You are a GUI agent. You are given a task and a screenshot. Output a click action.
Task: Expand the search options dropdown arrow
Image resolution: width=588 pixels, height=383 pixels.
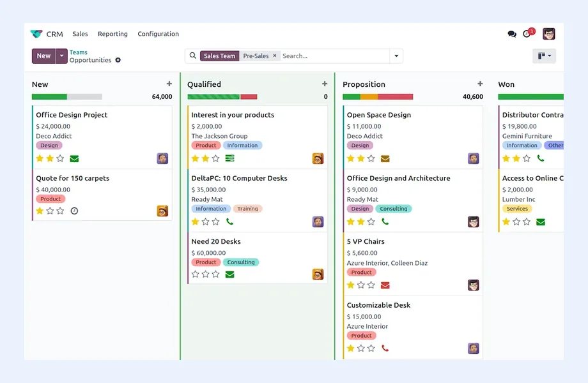point(396,56)
